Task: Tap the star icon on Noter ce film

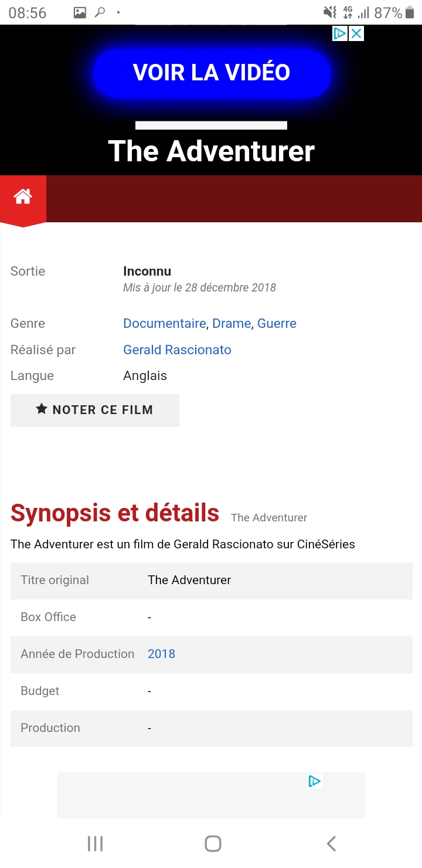Action: pyautogui.click(x=41, y=409)
